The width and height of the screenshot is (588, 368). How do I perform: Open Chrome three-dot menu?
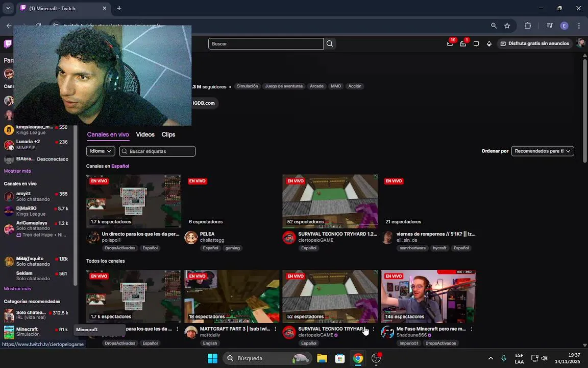coord(579,26)
